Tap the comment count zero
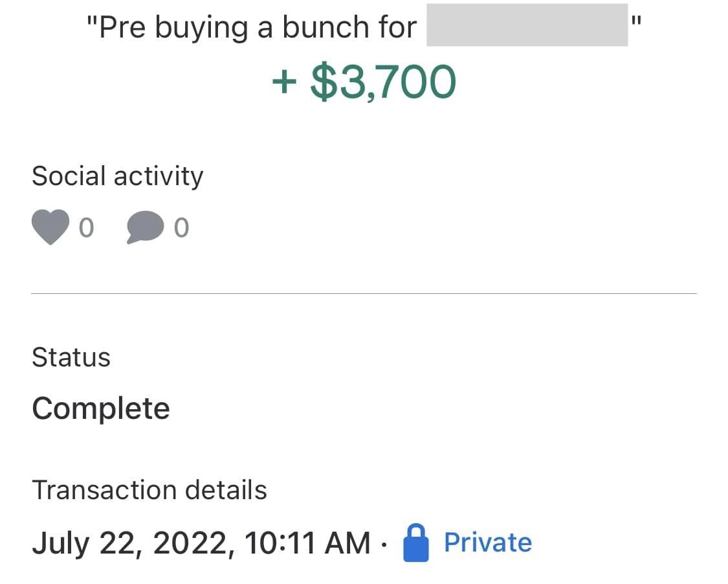Image resolution: width=728 pixels, height=584 pixels. tap(182, 228)
